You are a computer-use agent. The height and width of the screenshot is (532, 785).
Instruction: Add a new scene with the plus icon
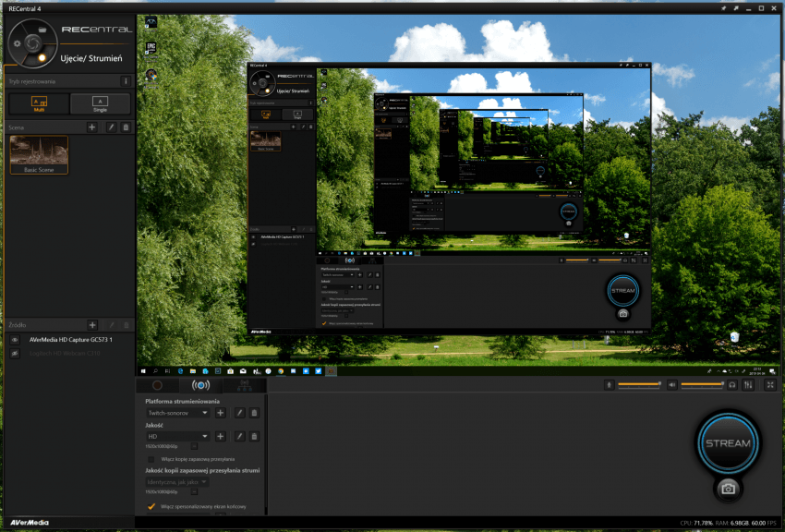(x=92, y=127)
